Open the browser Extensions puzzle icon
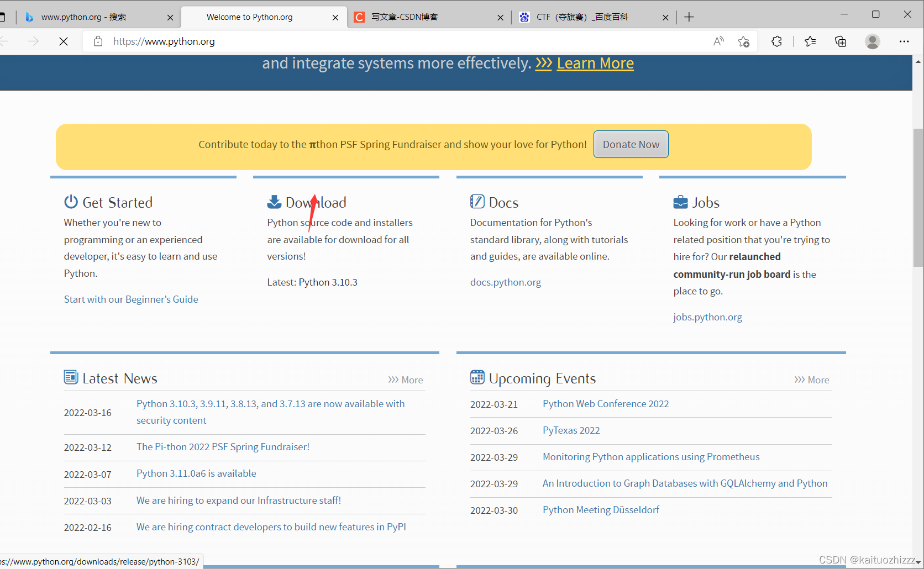This screenshot has width=924, height=569. click(x=776, y=41)
